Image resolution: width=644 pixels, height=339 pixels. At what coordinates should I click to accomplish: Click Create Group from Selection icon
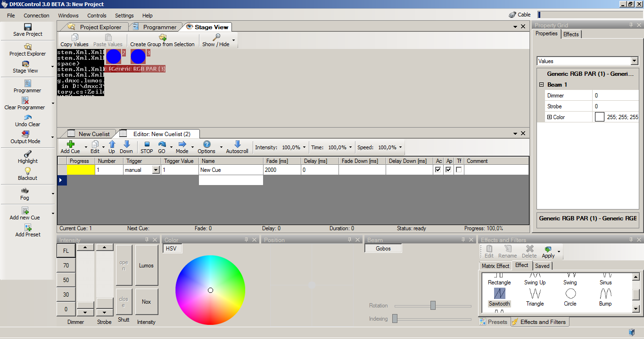[163, 37]
